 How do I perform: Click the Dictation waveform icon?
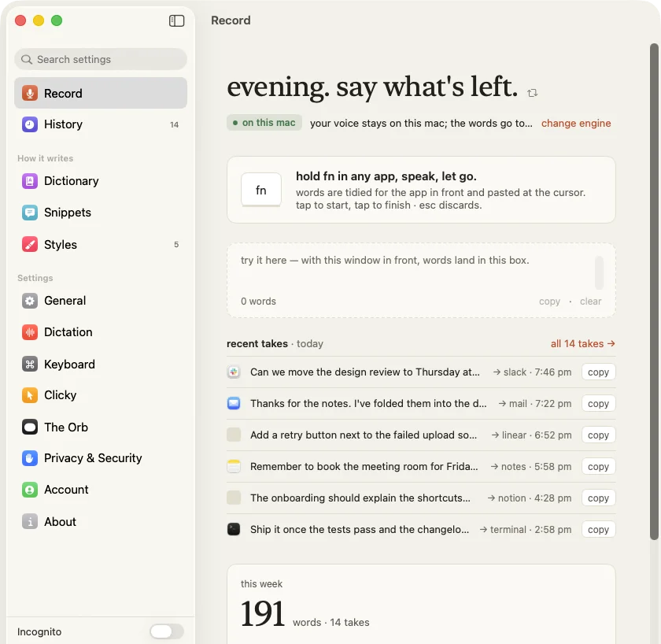pyautogui.click(x=30, y=332)
